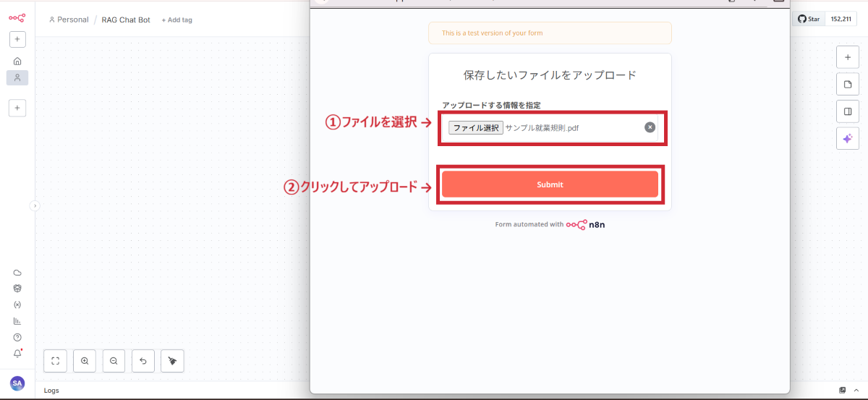Open the cloud admin panel icon
This screenshot has height=400, width=868.
click(x=17, y=273)
